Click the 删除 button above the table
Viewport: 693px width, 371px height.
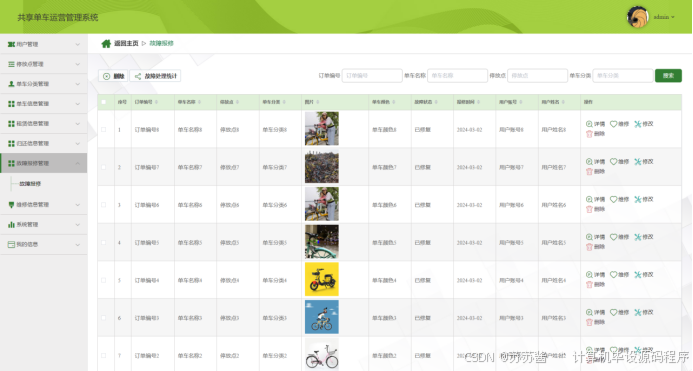113,76
